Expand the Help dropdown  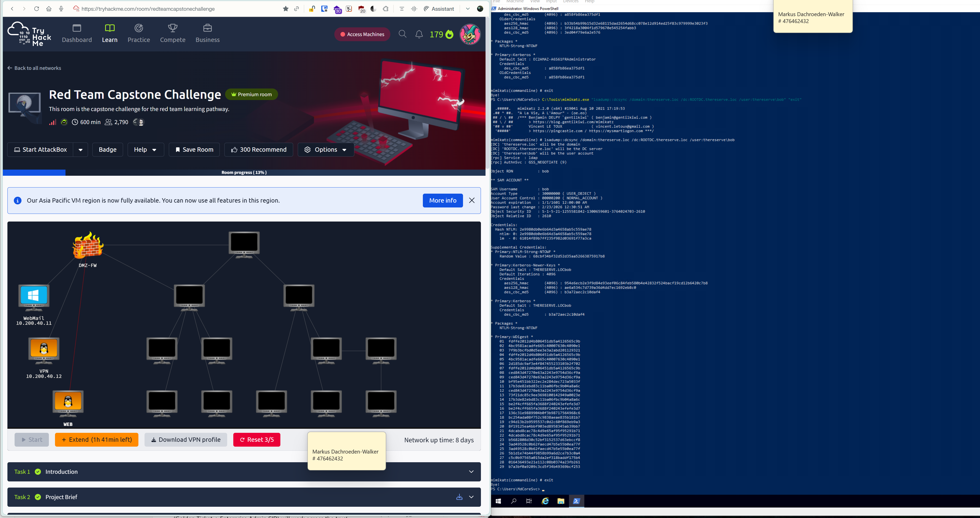(x=145, y=150)
